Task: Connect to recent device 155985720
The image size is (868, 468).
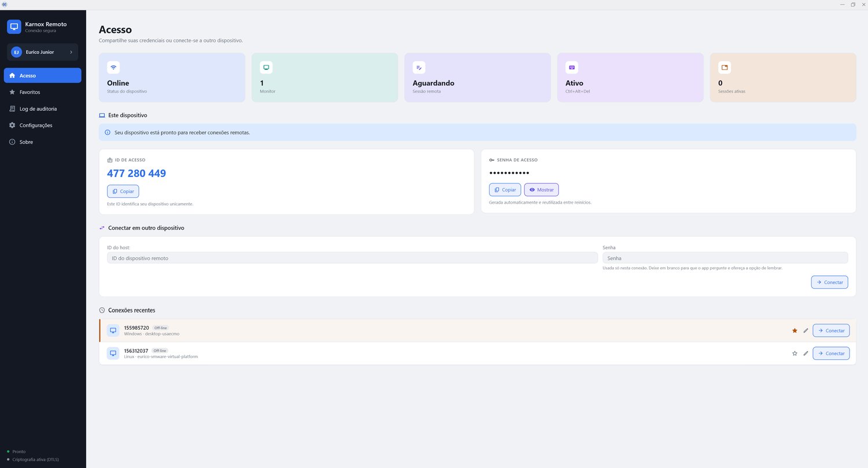Action: coord(831,330)
